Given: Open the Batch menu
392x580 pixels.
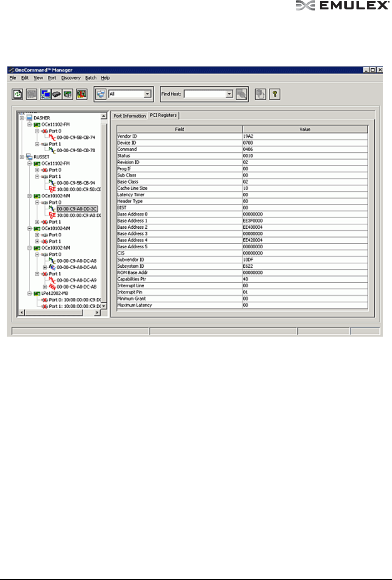Looking at the screenshot, I should coord(91,78).
